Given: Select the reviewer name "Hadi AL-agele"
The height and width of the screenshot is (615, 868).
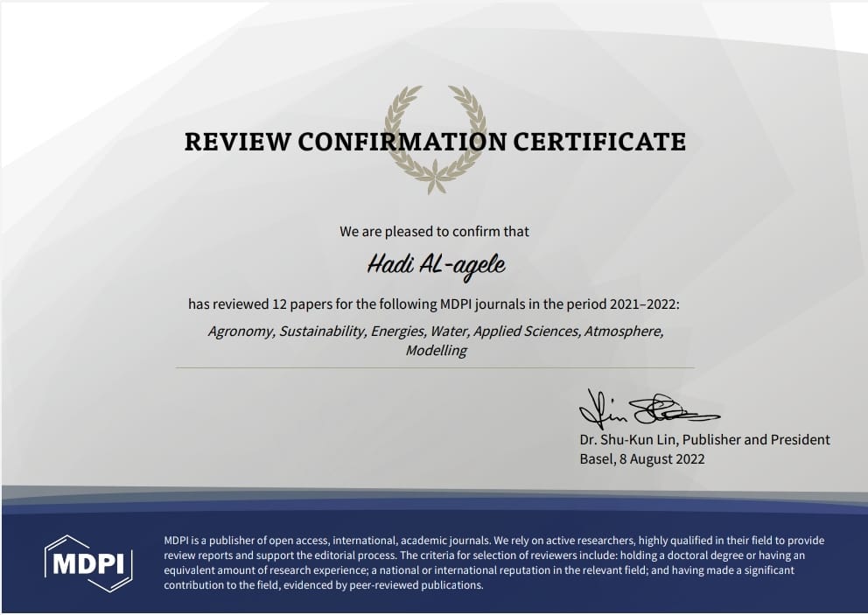Looking at the screenshot, I should coord(437,266).
